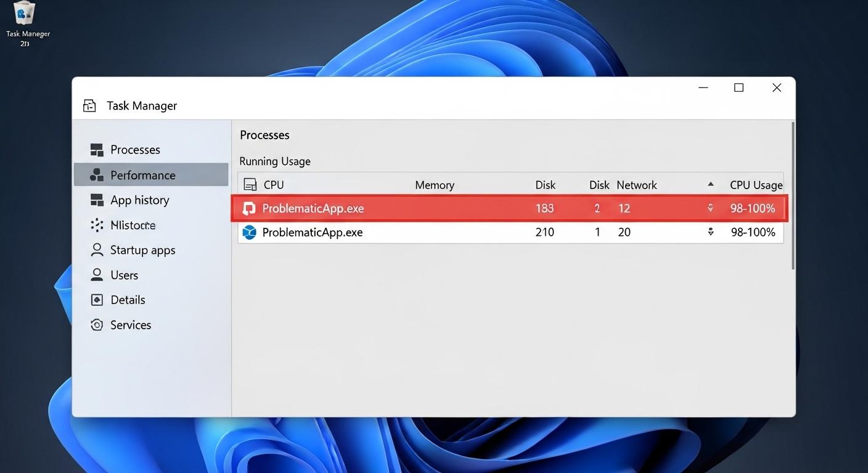
Task: Click the Startup apps icon in the sidebar
Action: click(96, 250)
